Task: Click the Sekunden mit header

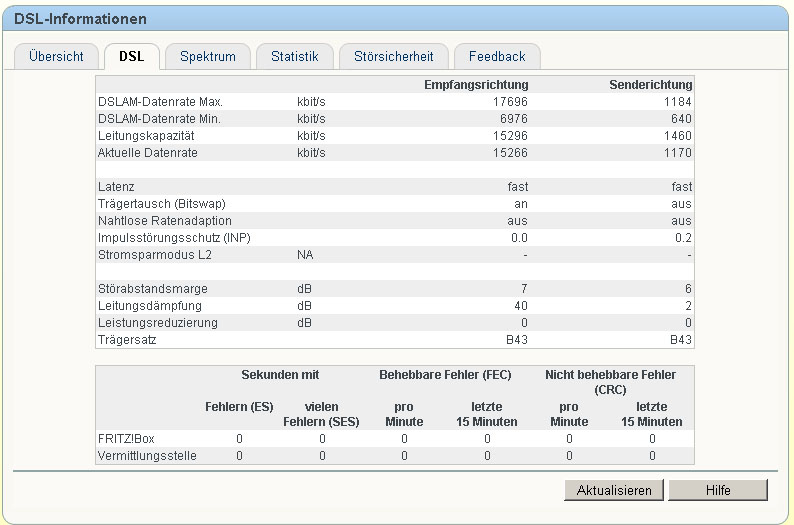Action: click(x=280, y=375)
